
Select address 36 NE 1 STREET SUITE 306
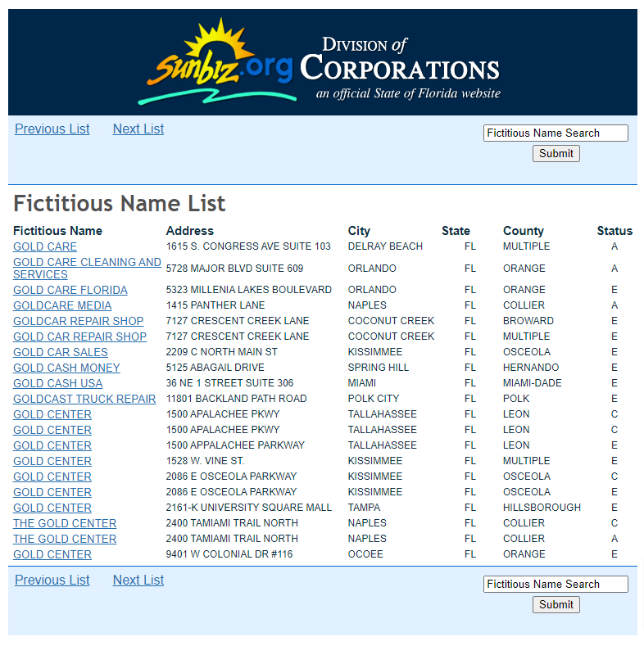tap(229, 383)
